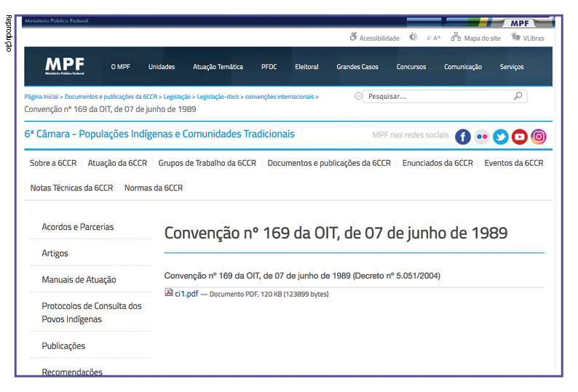The width and height of the screenshot is (578, 392).
Task: Decrease font size with A-
Action: (429, 38)
